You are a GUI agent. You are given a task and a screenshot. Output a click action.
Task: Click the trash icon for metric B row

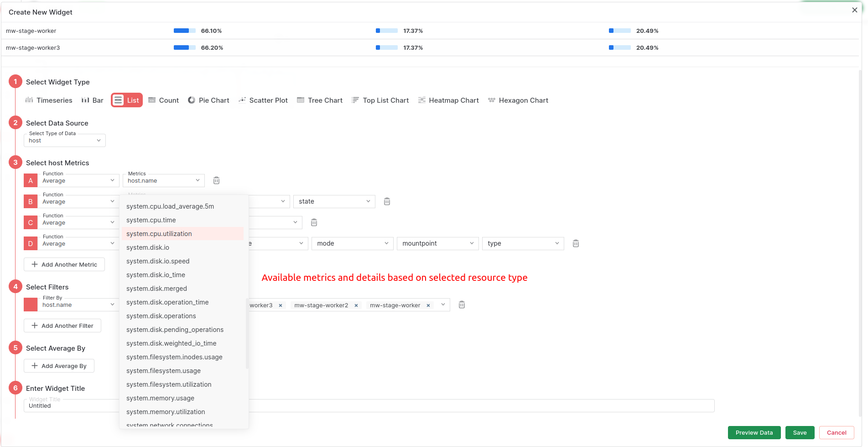[x=387, y=201]
